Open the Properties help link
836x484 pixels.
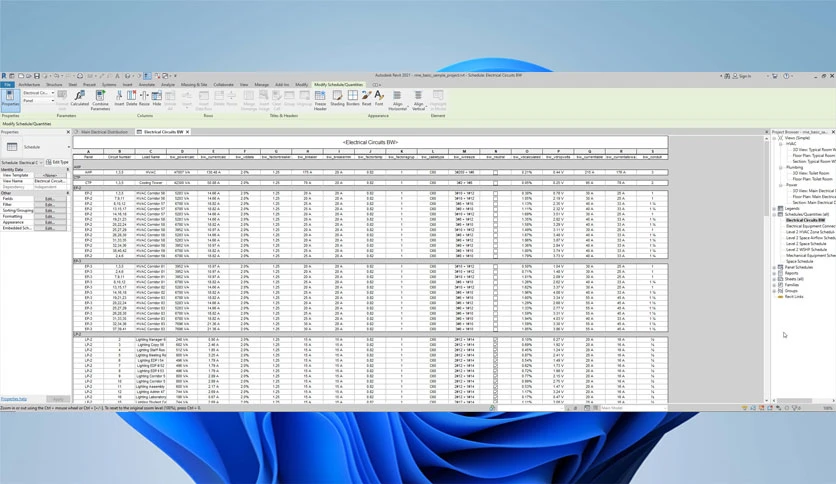click(x=13, y=399)
